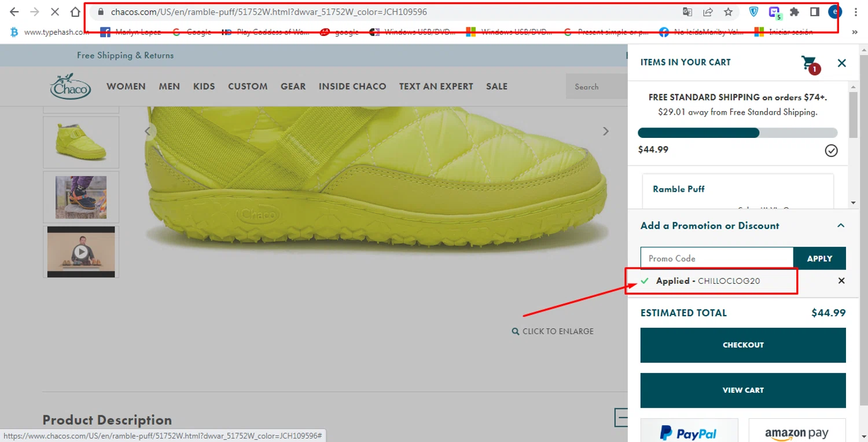Toggle the browser side panel
Image resolution: width=868 pixels, height=442 pixels.
click(x=814, y=12)
